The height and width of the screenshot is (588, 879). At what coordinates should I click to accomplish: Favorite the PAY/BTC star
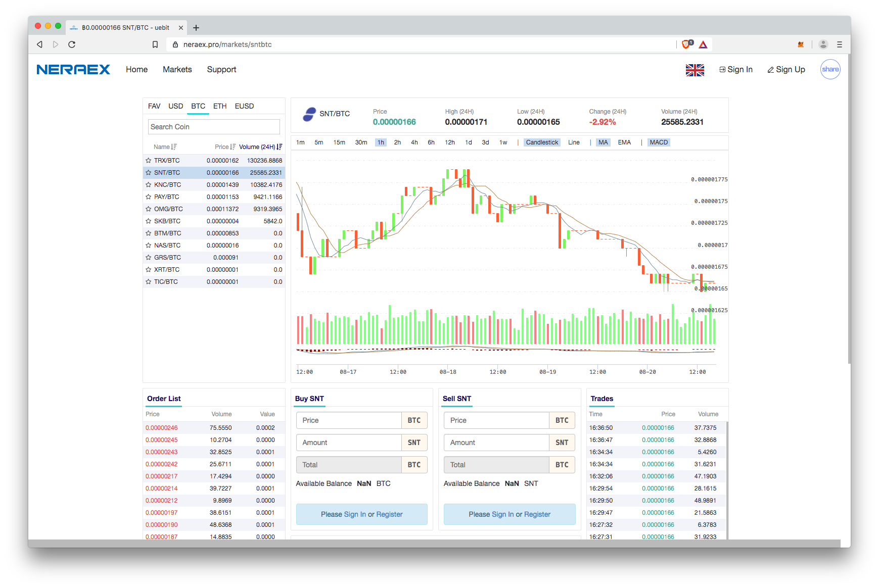pos(149,197)
